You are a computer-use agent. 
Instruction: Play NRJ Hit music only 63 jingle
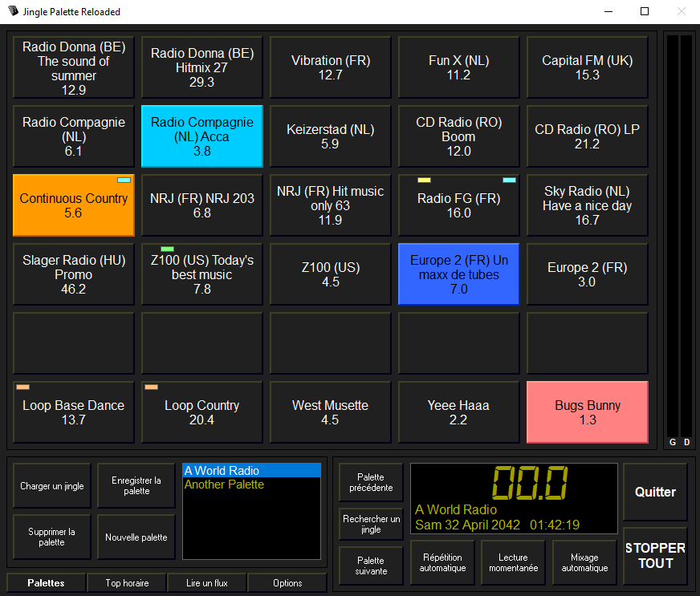(331, 205)
